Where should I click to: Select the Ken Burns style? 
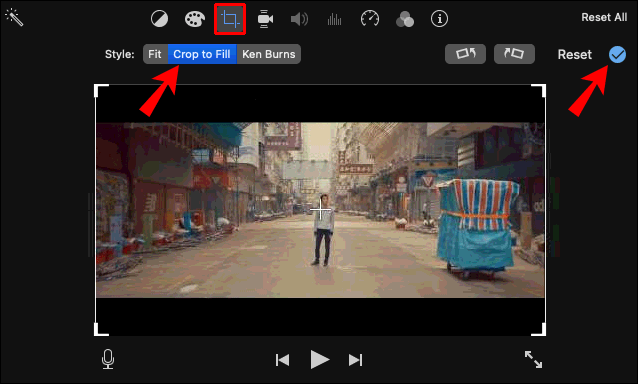click(269, 54)
